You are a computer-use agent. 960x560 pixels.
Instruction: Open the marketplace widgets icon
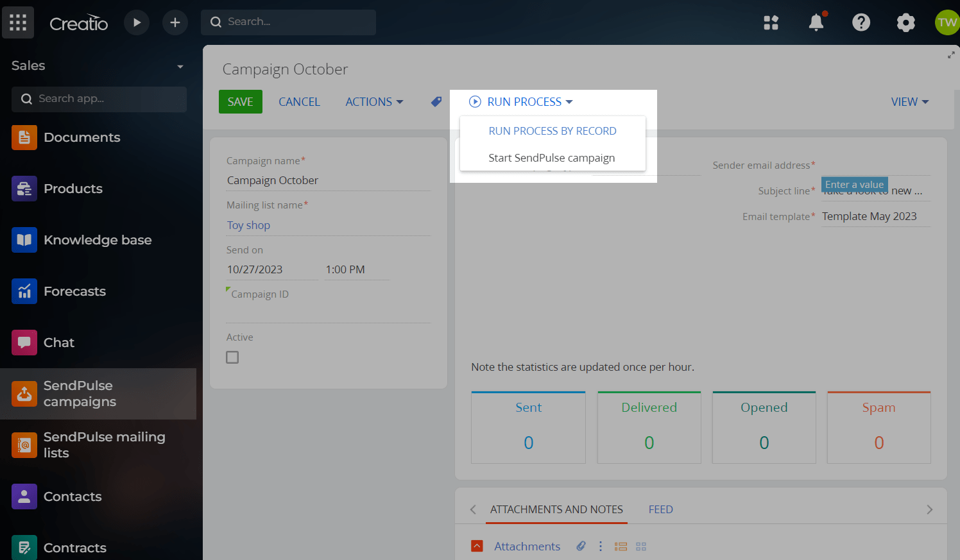click(x=771, y=22)
